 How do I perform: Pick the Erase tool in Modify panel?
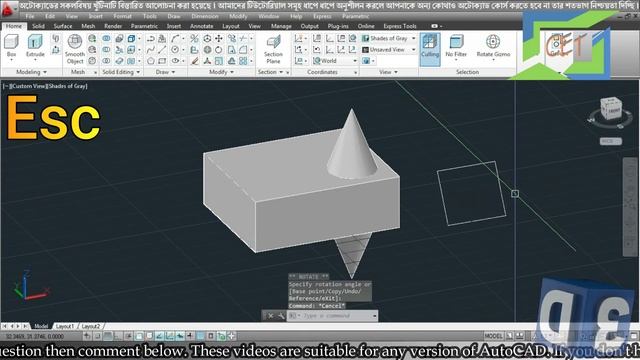point(195,61)
